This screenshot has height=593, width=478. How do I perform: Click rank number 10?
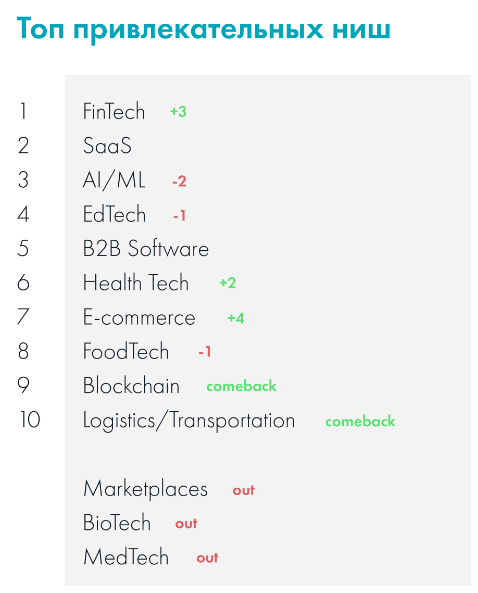[30, 420]
